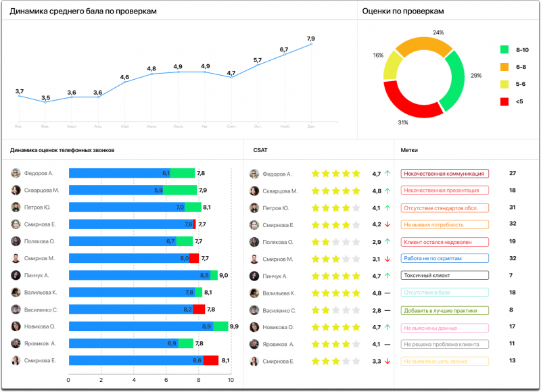Click Яровиков А. avatar in phone calls list
Image resolution: width=541 pixels, height=392 pixels.
coord(16,343)
